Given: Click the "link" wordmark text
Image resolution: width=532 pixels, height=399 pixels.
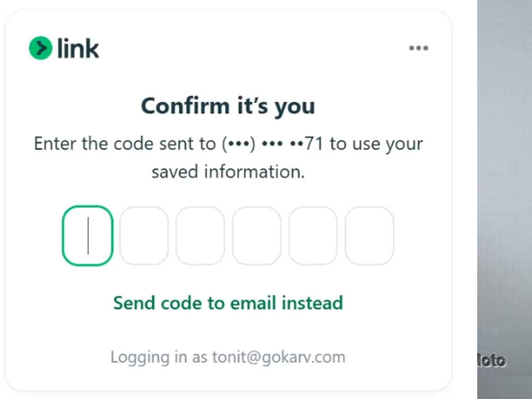Looking at the screenshot, I should (x=78, y=48).
